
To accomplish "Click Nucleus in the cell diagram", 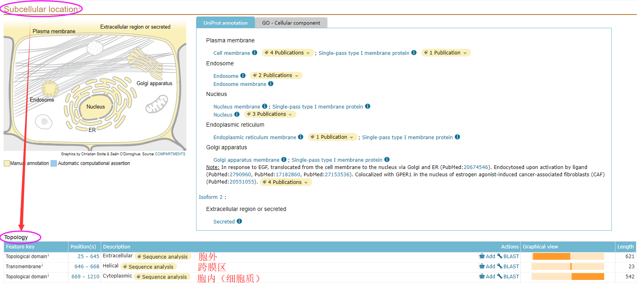I will [95, 107].
